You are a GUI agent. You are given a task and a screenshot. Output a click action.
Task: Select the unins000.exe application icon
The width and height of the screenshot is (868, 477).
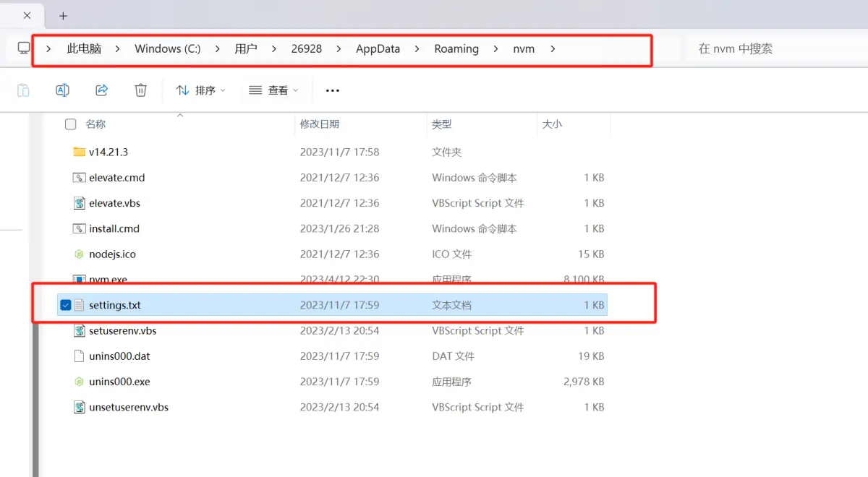[80, 382]
